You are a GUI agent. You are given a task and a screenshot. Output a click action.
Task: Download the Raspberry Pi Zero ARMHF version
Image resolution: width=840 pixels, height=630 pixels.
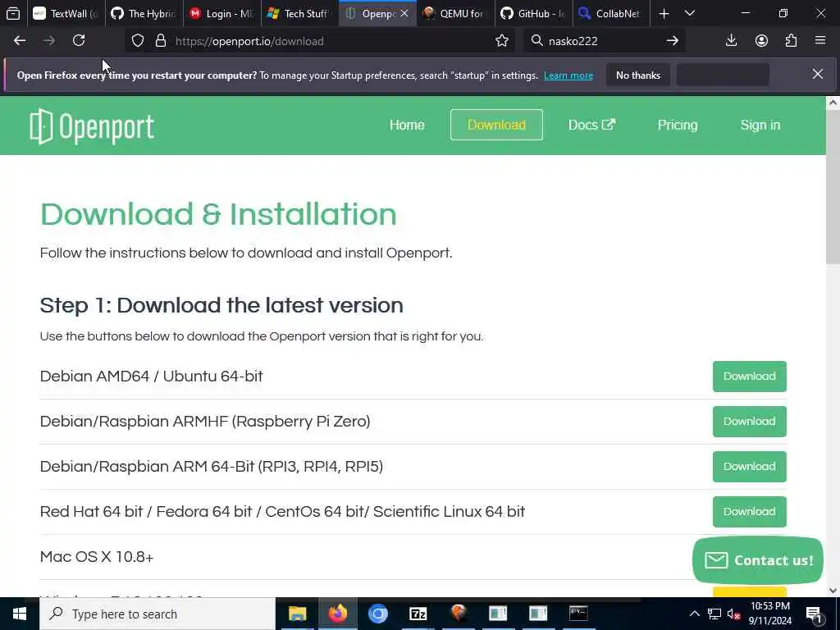click(749, 421)
